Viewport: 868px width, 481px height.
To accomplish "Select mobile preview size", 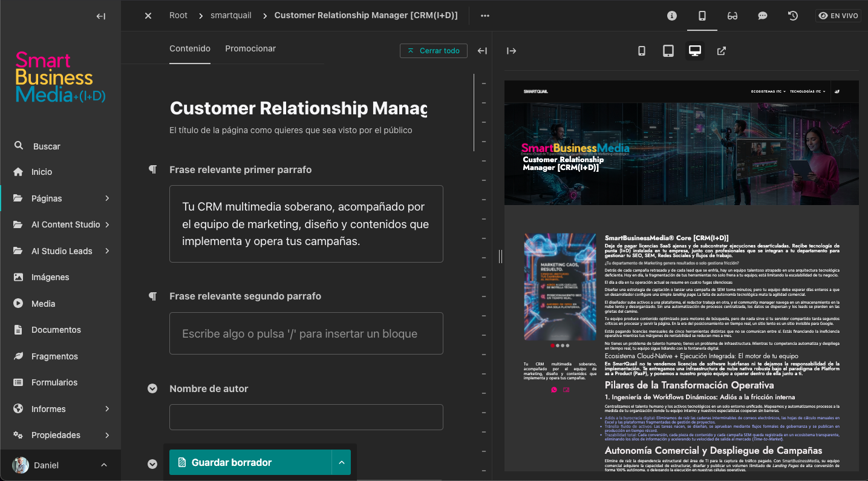I will pyautogui.click(x=642, y=51).
